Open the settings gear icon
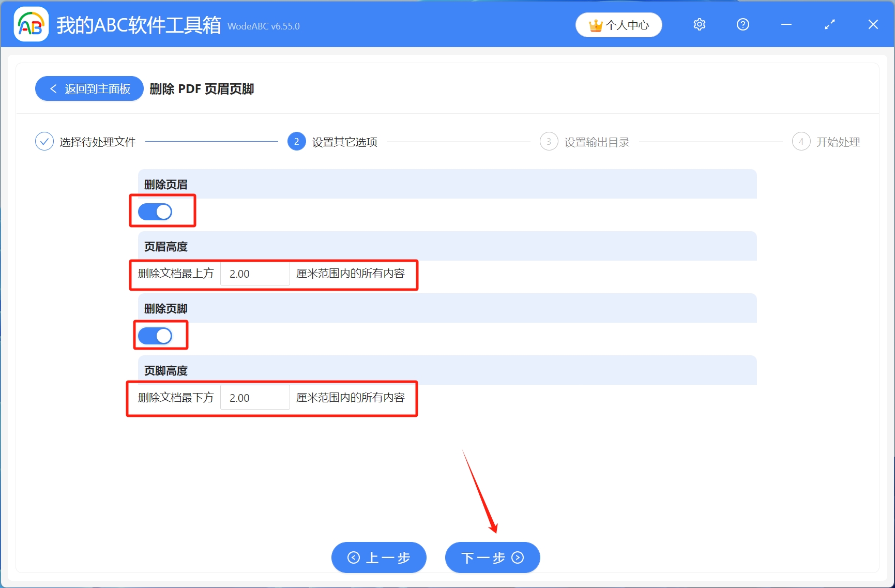895x588 pixels. coord(699,24)
